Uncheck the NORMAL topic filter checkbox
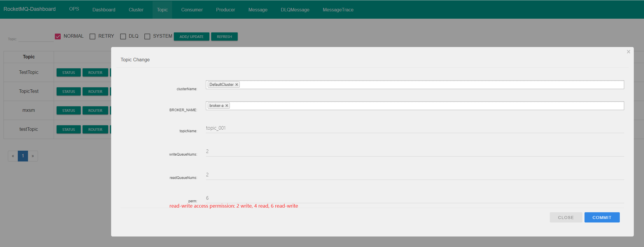Image resolution: width=644 pixels, height=247 pixels. [x=58, y=36]
